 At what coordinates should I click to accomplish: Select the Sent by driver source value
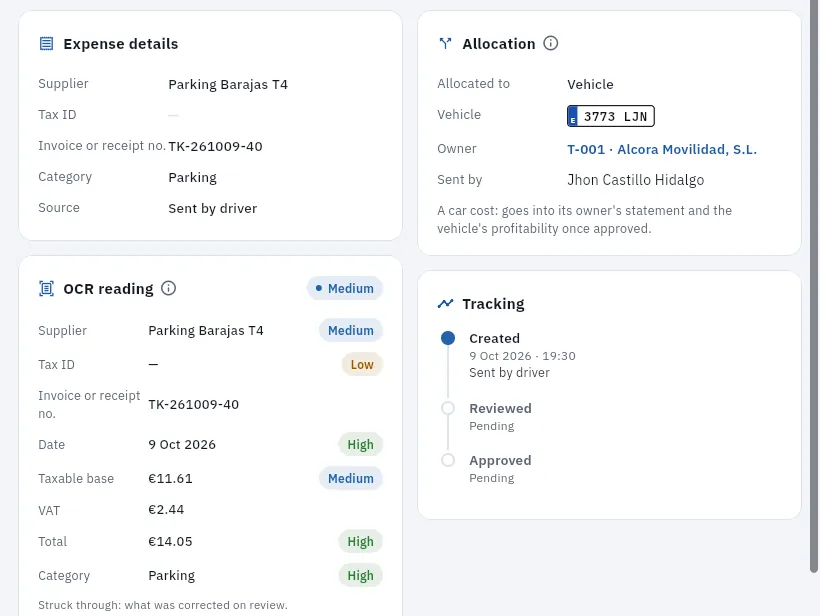click(212, 209)
